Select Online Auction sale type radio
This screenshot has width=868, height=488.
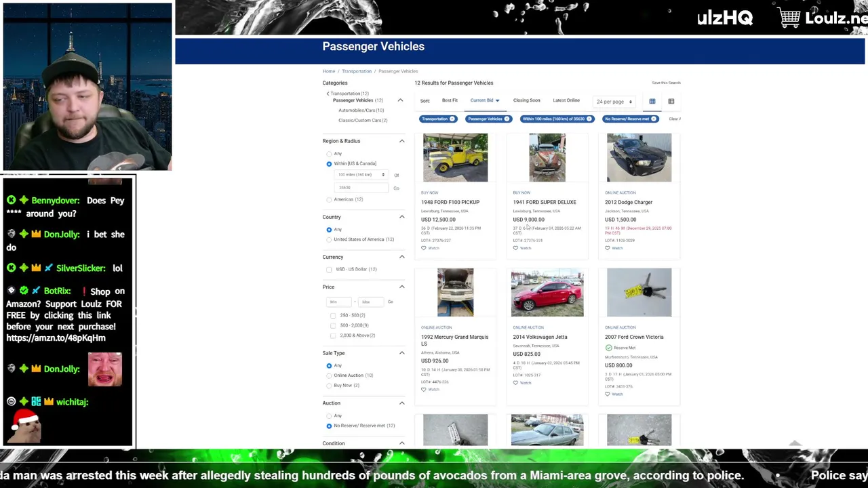(x=330, y=375)
